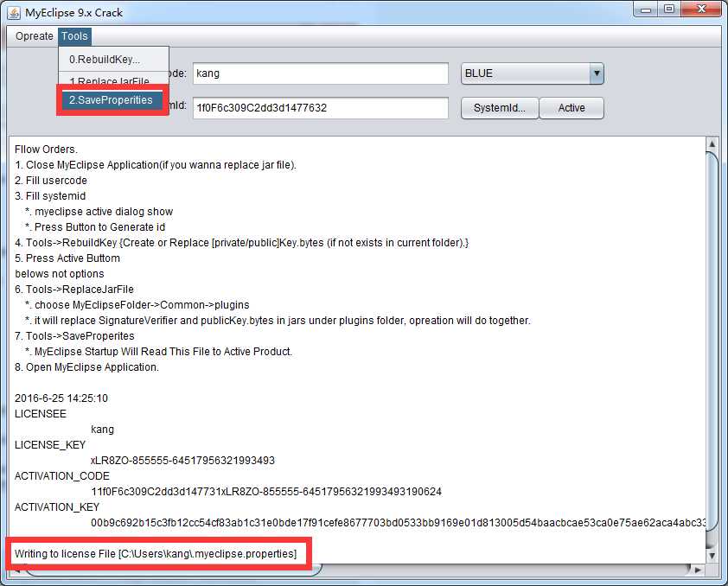Click line '3. Fill systemid'

[50, 196]
